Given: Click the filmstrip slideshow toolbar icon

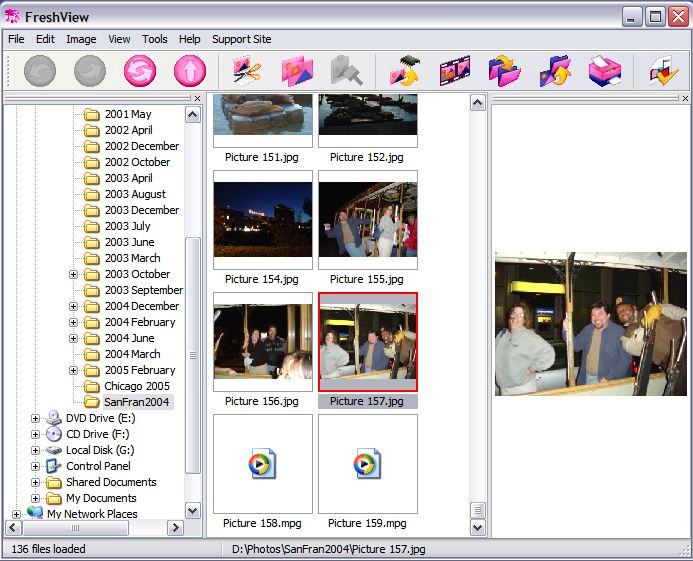Looking at the screenshot, I should 455,71.
